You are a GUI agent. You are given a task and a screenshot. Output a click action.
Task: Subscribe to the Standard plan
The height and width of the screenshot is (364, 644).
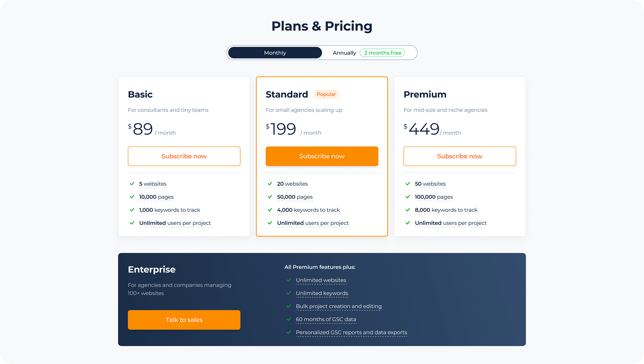322,156
